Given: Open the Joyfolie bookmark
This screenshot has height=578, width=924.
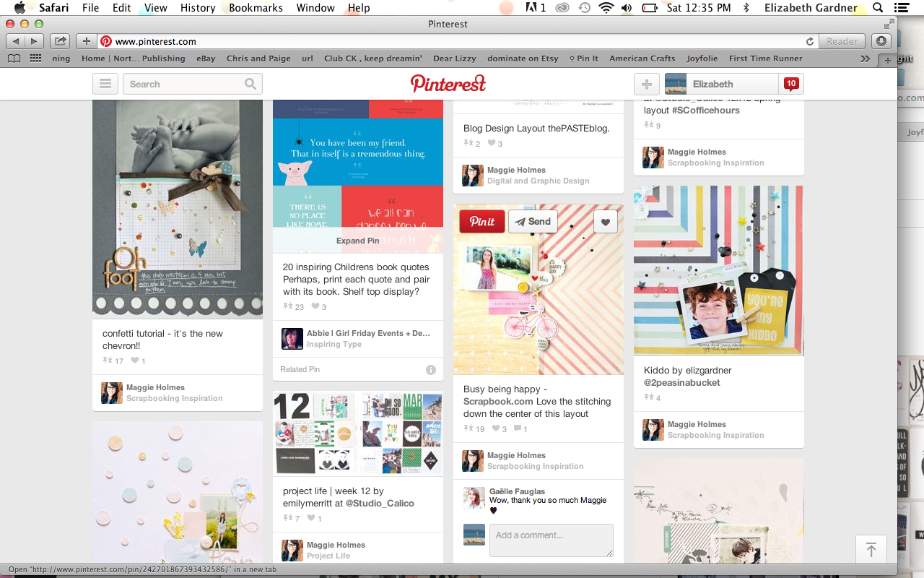Looking at the screenshot, I should (x=702, y=59).
